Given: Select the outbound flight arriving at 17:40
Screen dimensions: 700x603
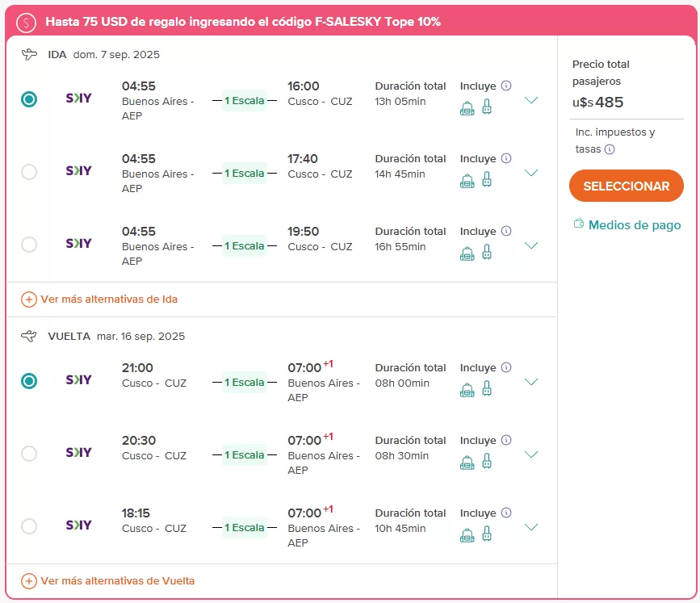Looking at the screenshot, I should point(29,172).
